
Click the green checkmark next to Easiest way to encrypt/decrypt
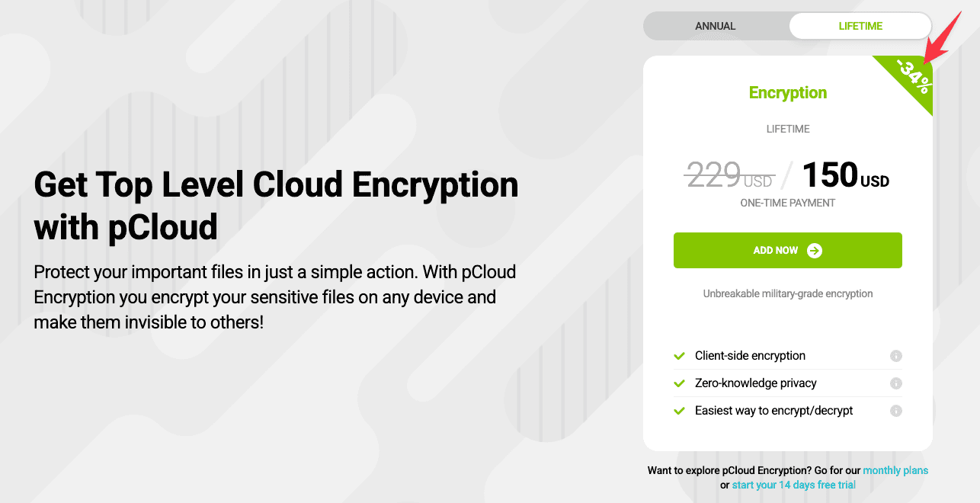679,410
